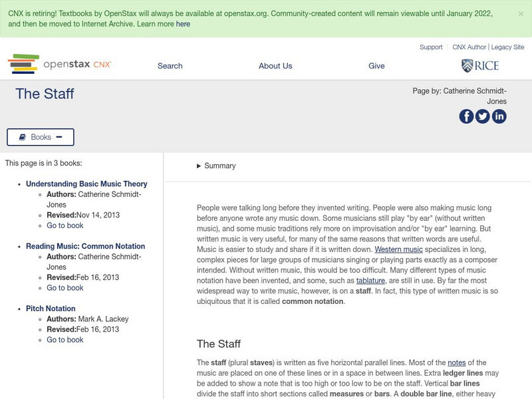This screenshot has height=399, width=532.
Task: Collapse the Books panel toggle
Action: pyautogui.click(x=41, y=137)
